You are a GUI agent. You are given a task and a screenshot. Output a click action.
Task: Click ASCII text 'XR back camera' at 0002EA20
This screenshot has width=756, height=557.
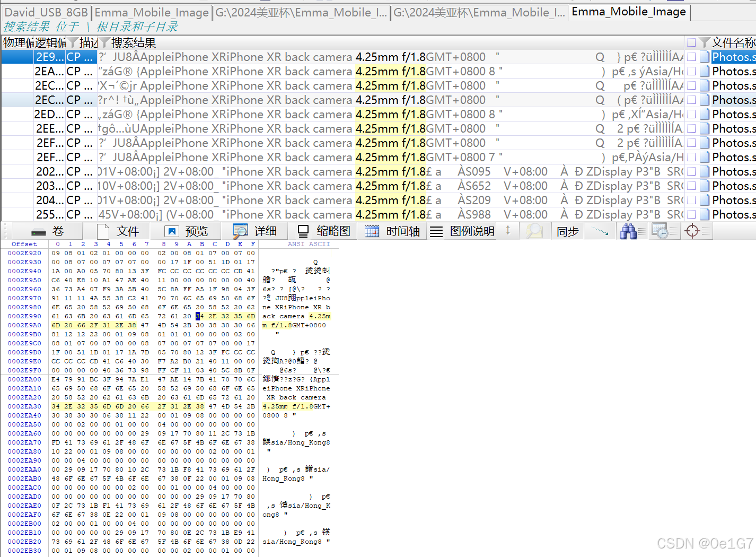click(296, 397)
